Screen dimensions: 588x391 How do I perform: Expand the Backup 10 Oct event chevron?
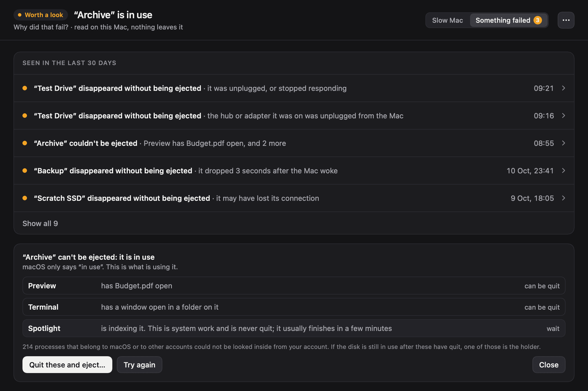(x=563, y=171)
